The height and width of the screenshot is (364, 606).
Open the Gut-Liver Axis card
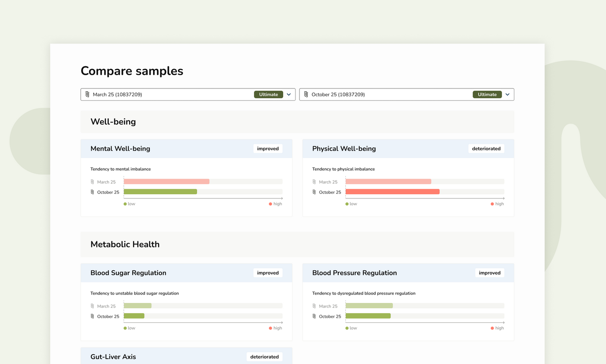[162, 356]
